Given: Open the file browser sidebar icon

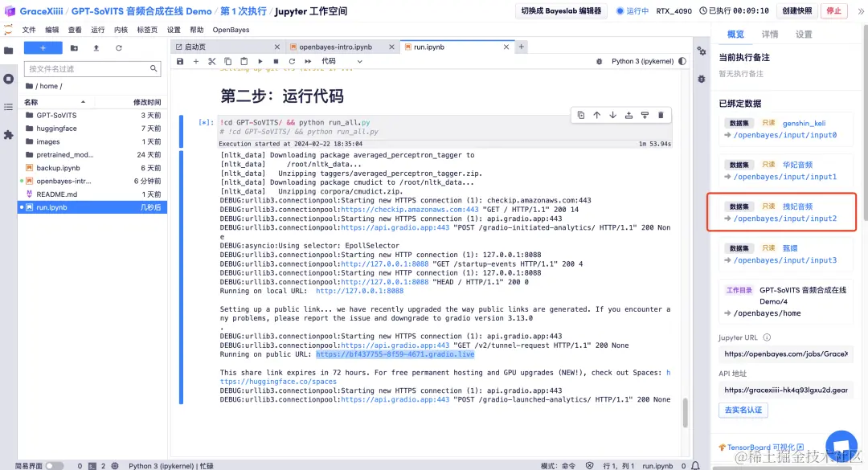Looking at the screenshot, I should [x=8, y=51].
